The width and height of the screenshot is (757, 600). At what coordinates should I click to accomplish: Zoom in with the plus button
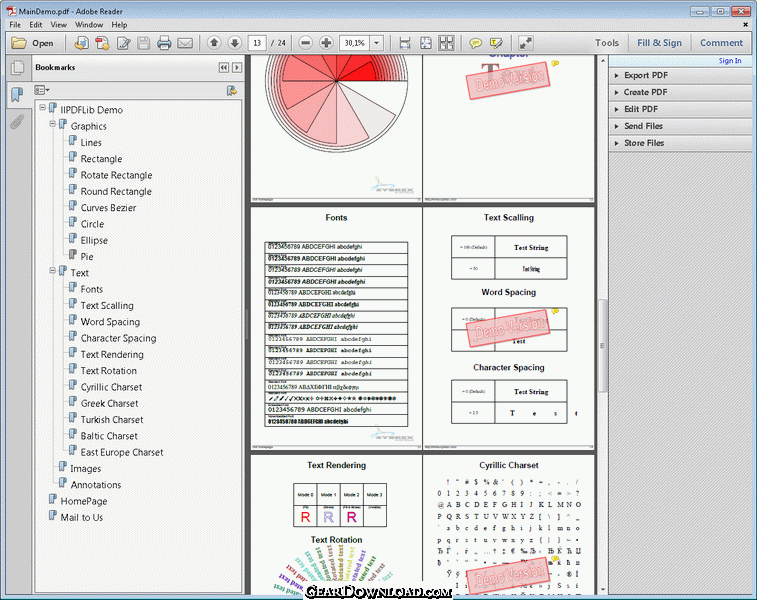(326, 43)
